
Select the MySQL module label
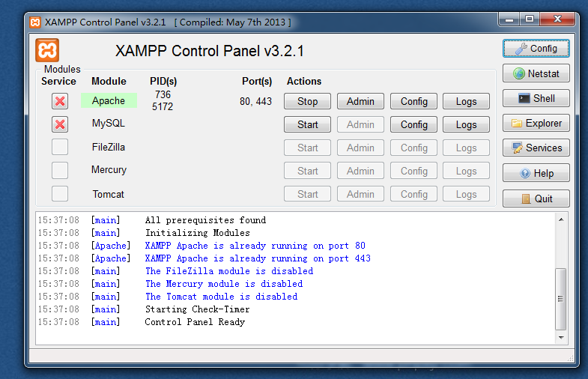tap(109, 124)
